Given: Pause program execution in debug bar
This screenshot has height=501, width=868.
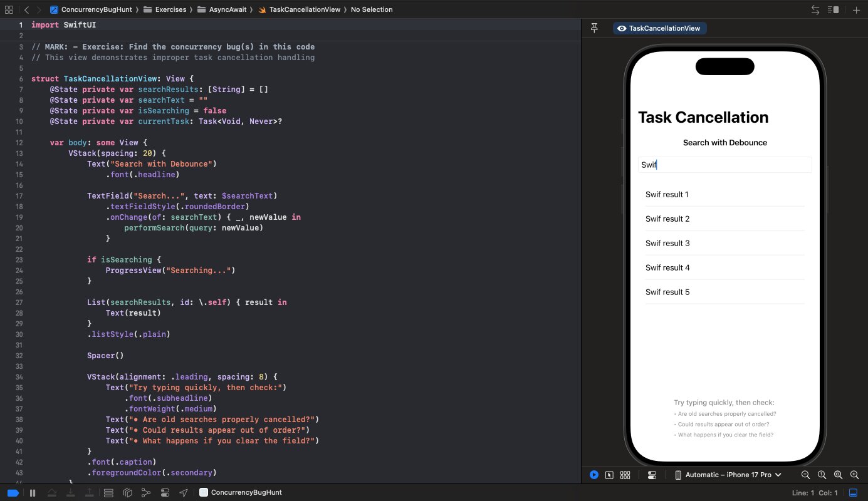Looking at the screenshot, I should tap(33, 492).
